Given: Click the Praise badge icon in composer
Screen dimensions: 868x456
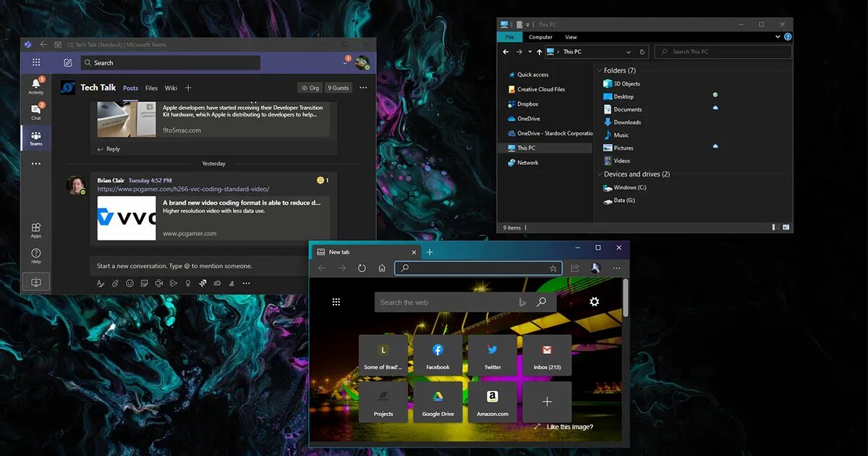Looking at the screenshot, I should click(187, 283).
